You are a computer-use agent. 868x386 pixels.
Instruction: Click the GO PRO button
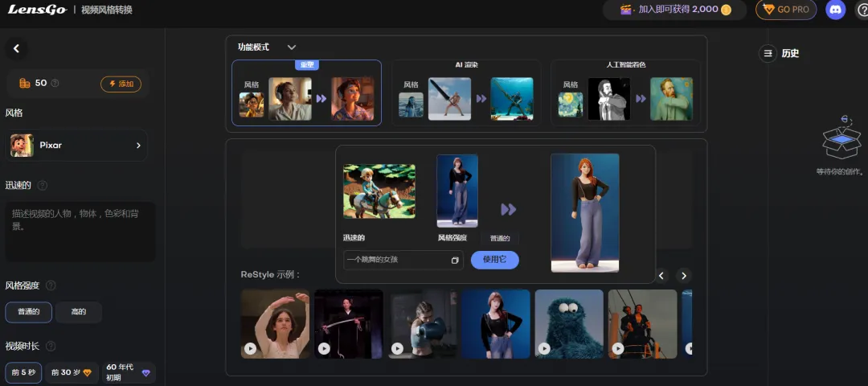click(x=786, y=10)
